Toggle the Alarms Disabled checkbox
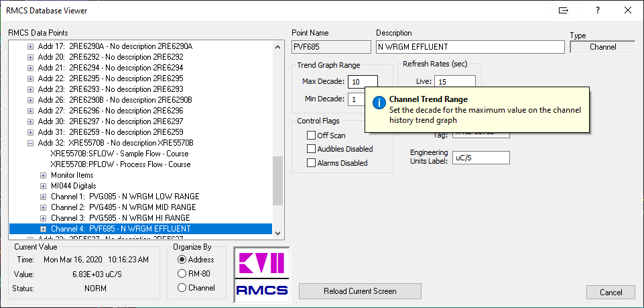This screenshot has width=644, height=308. [x=311, y=163]
